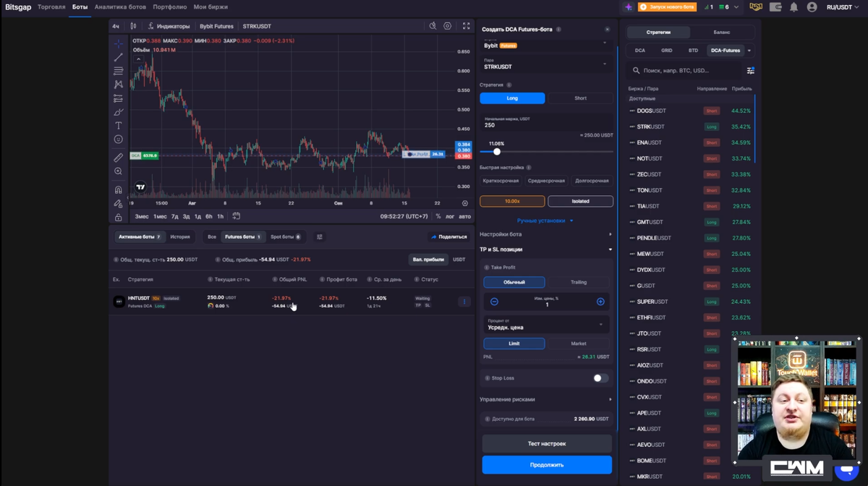Select the GRID strategy tab
This screenshot has width=868, height=486.
click(x=667, y=51)
